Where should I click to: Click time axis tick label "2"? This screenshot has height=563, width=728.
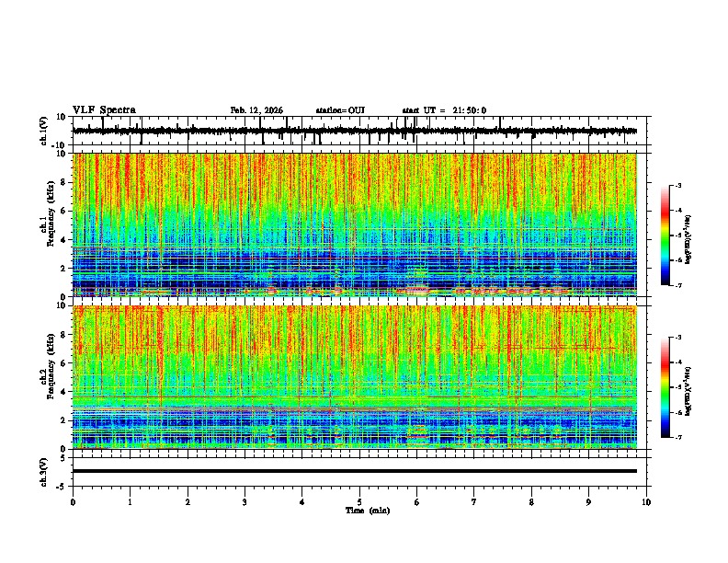188,502
